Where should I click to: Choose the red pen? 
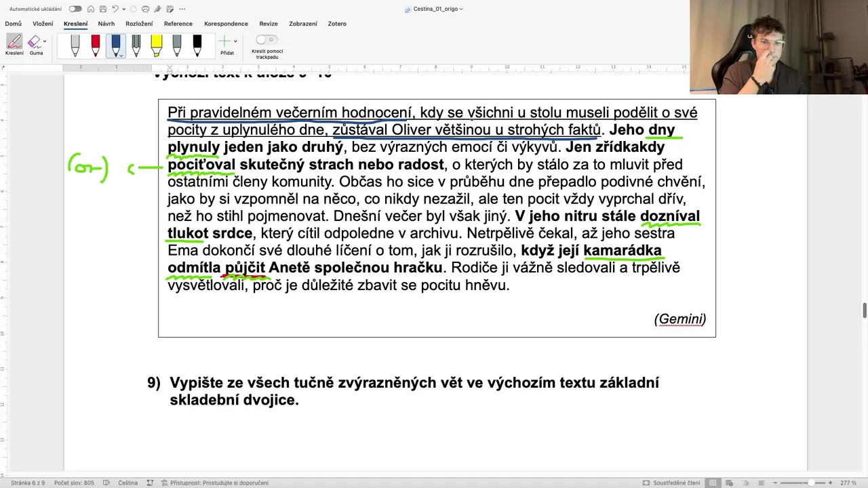tap(96, 45)
